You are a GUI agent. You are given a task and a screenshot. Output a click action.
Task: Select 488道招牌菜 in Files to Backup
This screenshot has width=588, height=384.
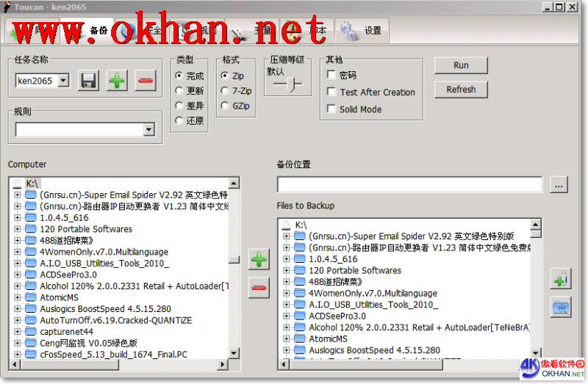coord(336,282)
